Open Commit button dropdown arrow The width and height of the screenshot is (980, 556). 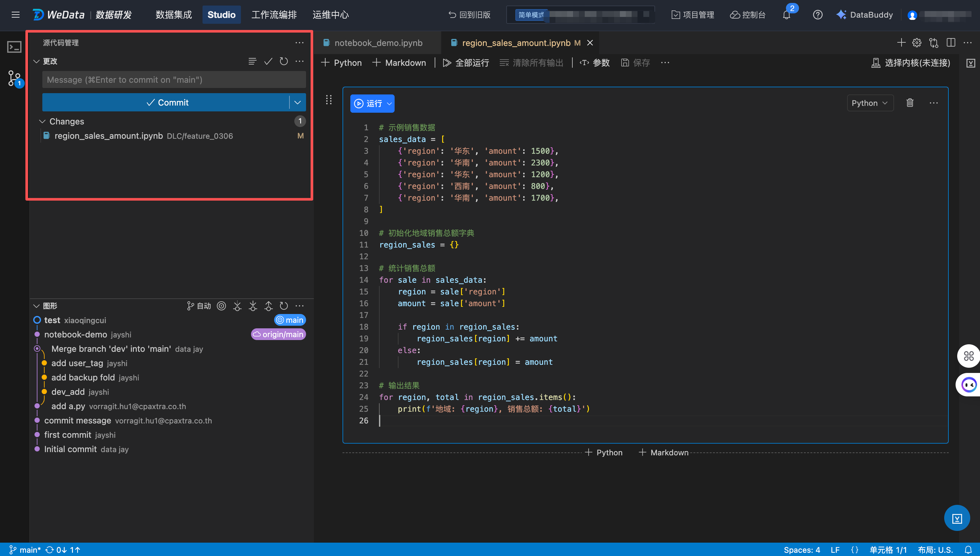point(298,102)
